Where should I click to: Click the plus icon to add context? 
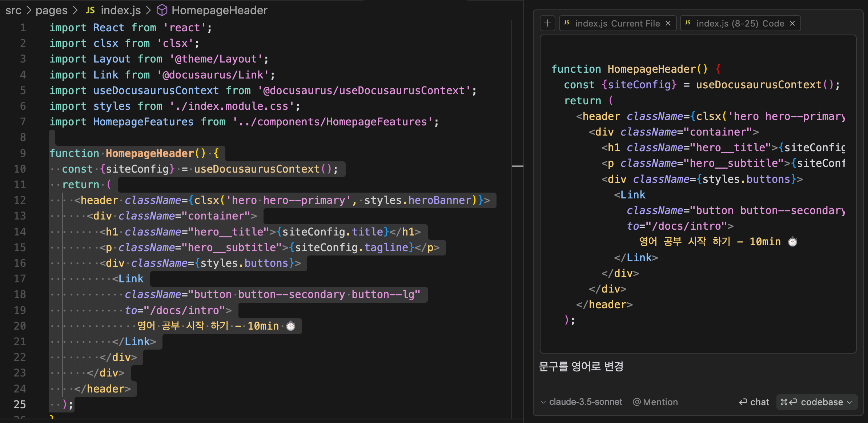click(x=547, y=24)
